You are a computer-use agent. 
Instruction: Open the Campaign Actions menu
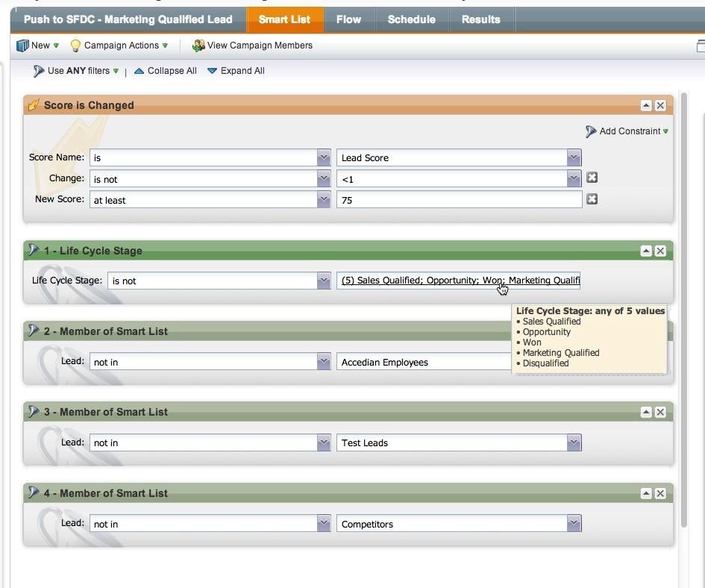coord(119,46)
